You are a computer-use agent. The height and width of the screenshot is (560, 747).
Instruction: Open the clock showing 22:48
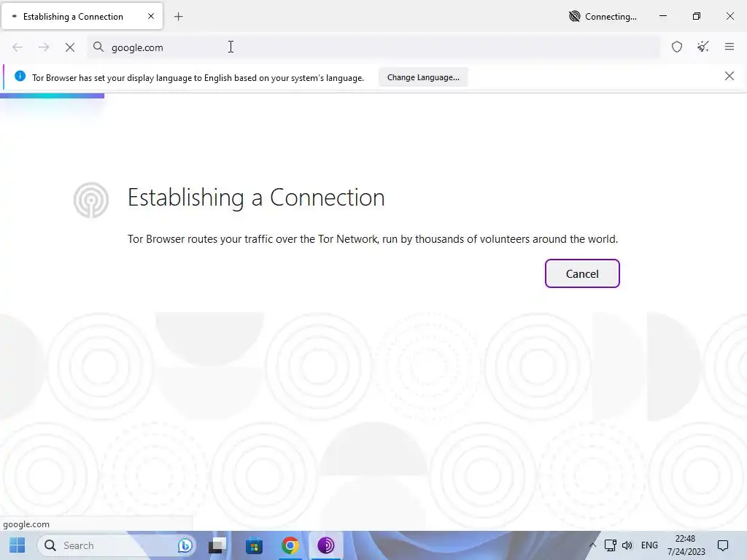(686, 545)
